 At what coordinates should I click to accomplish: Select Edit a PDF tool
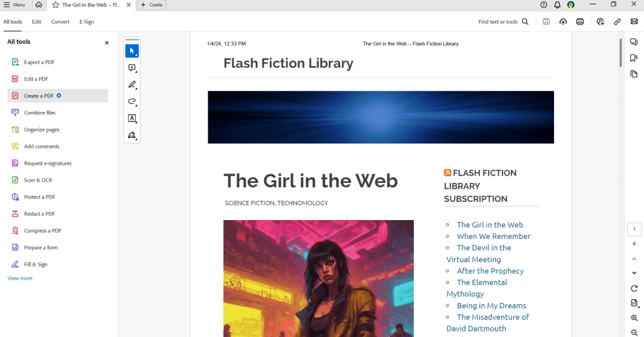[x=57, y=79]
